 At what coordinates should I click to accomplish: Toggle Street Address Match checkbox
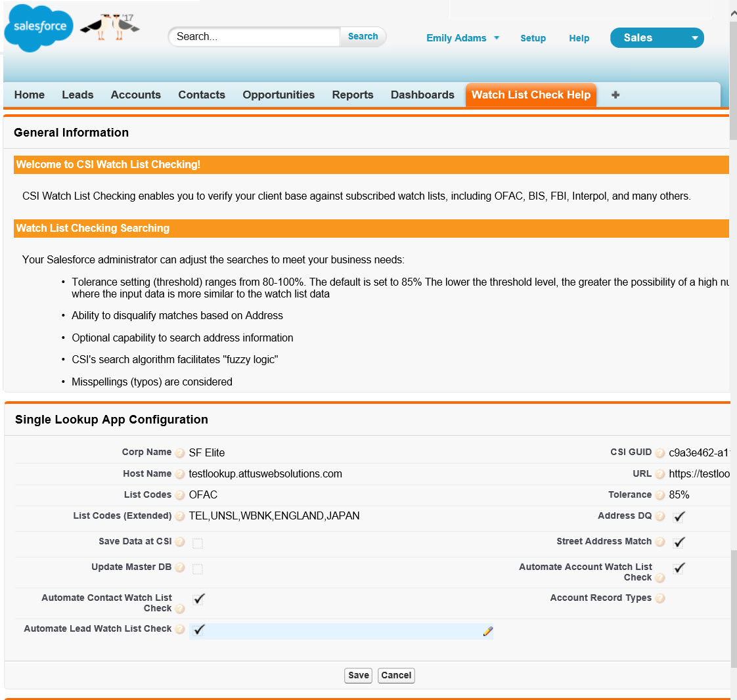679,542
